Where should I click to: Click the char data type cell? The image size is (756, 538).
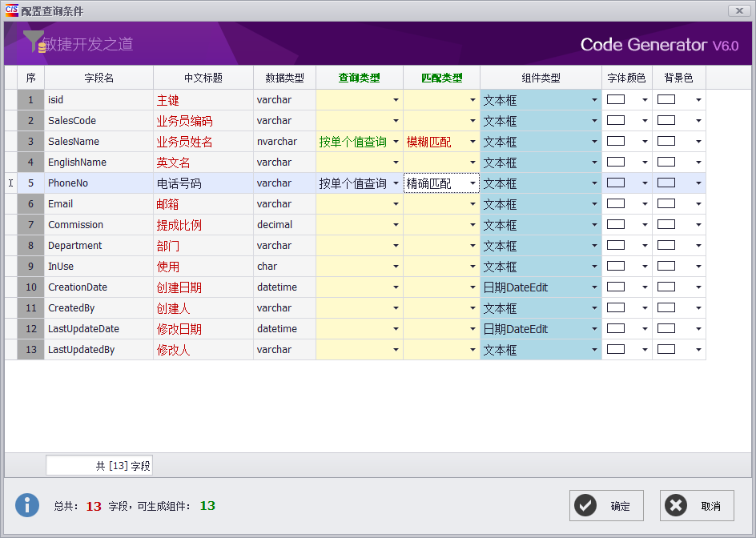[284, 266]
